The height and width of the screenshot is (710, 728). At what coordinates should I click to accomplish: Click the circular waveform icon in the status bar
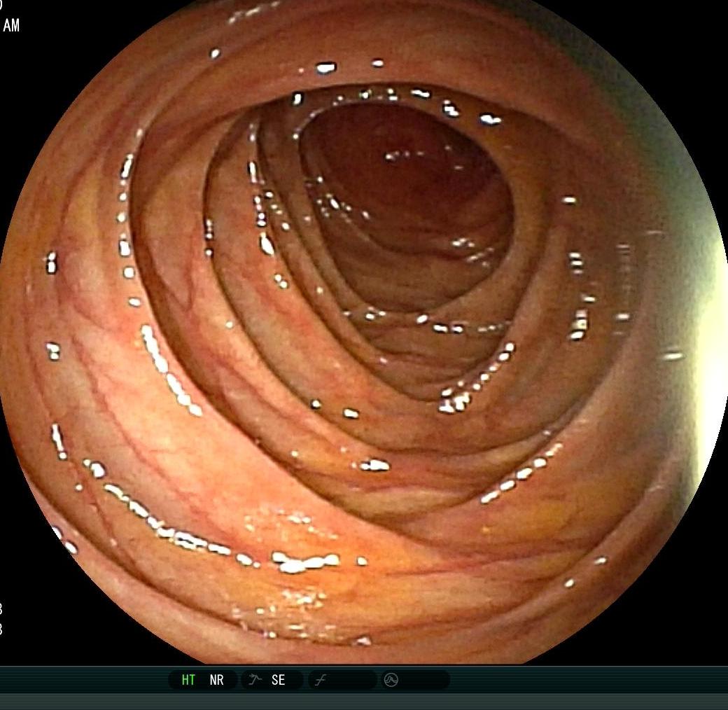391,681
